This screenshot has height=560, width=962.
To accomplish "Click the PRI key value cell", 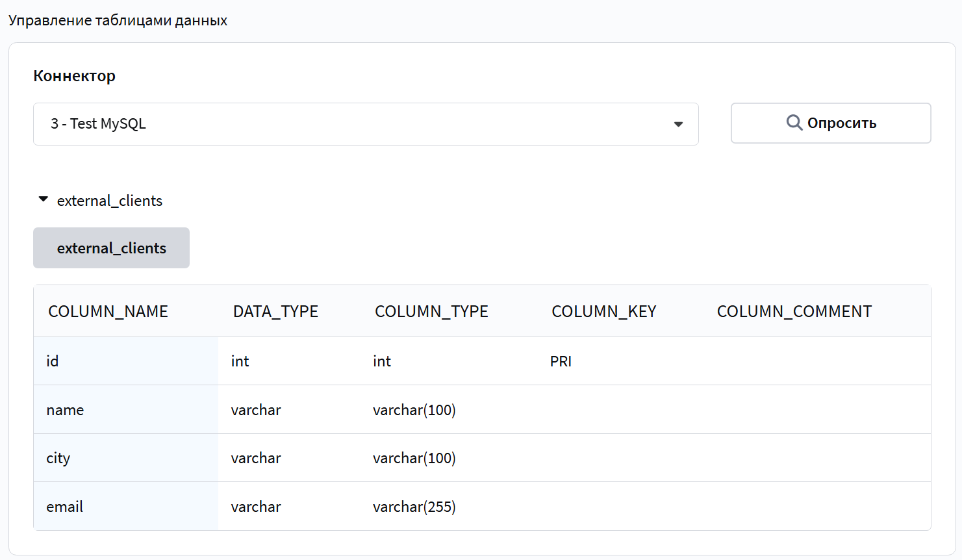I will coord(561,361).
